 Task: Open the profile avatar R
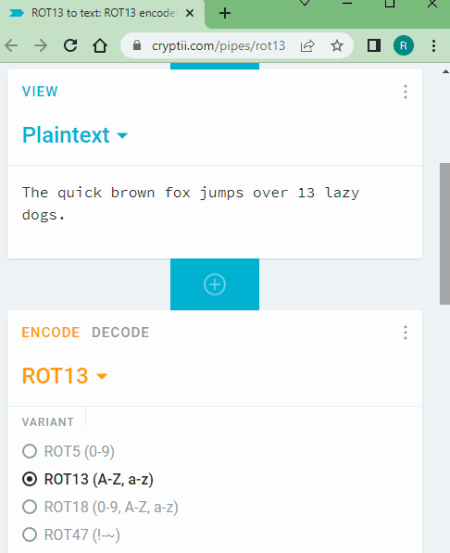tap(403, 45)
